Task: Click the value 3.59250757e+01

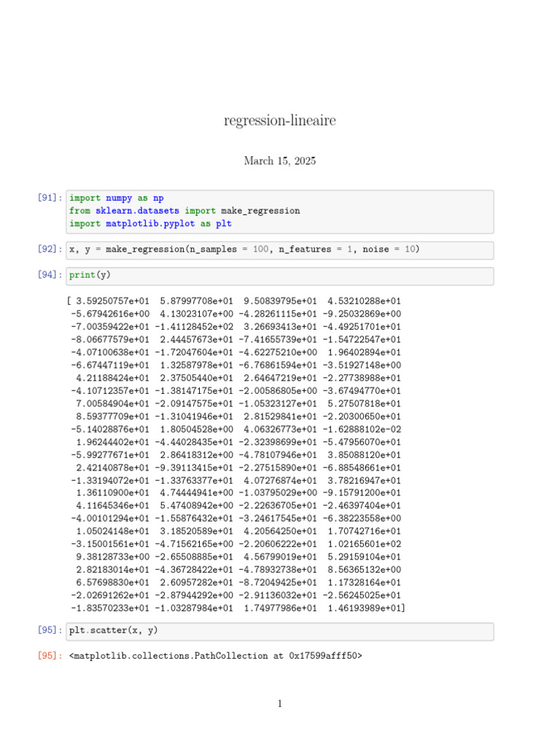Action: click(112, 301)
